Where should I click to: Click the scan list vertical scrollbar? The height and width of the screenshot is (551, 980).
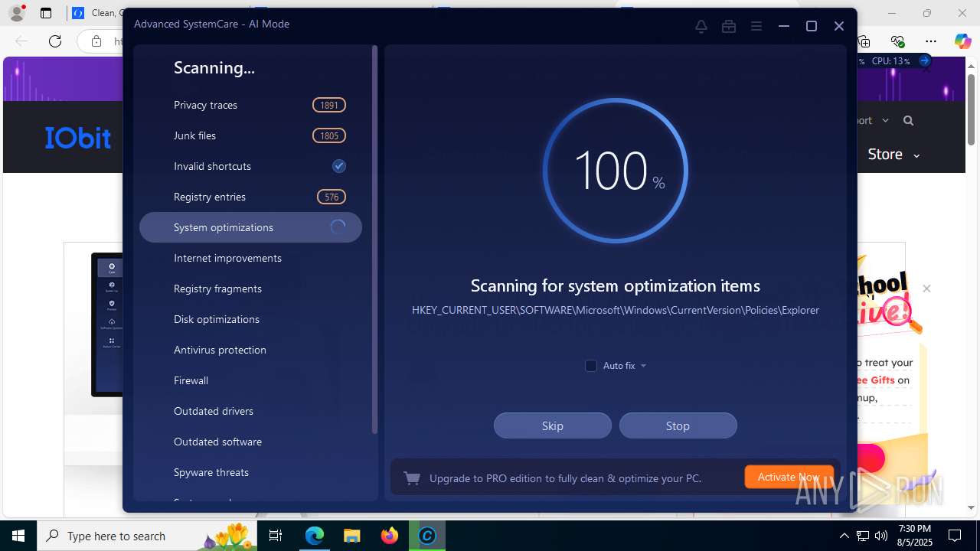[374, 240]
